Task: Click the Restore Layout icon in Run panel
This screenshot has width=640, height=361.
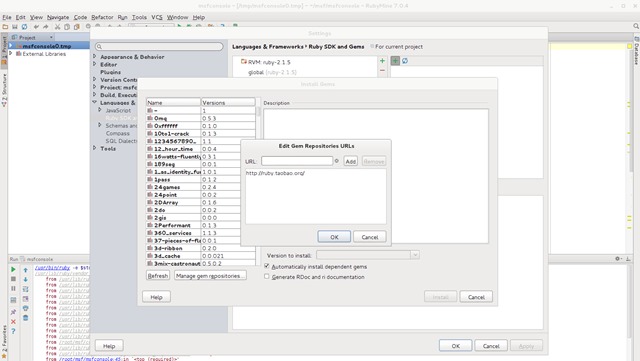Action: click(x=13, y=300)
